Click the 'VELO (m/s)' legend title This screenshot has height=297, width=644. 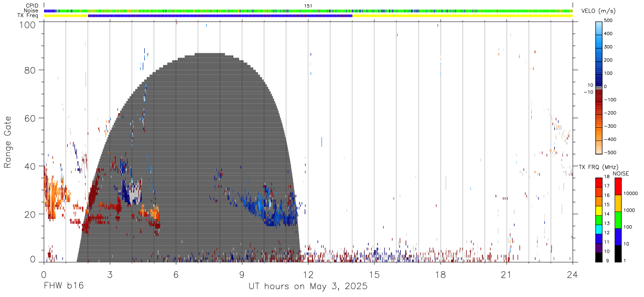coord(599,11)
